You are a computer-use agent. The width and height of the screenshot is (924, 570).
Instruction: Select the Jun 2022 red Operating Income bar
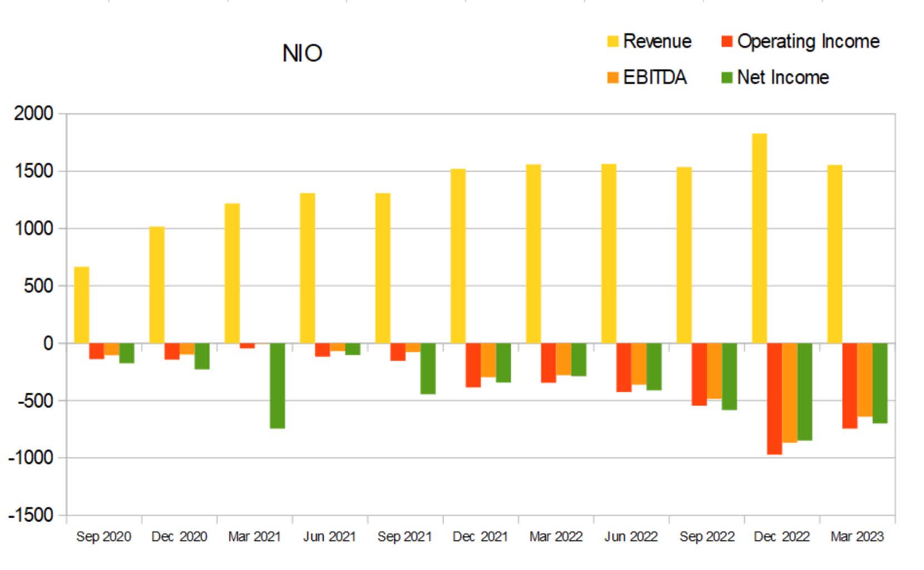[x=624, y=368]
